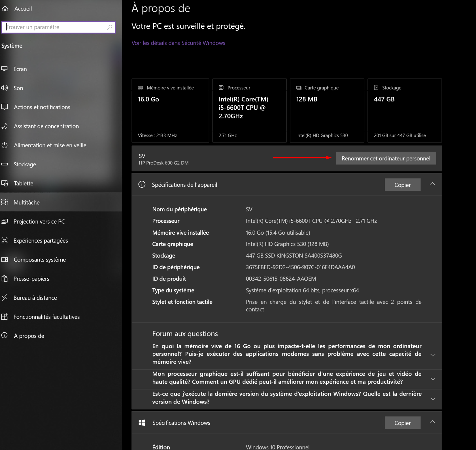Click the Bureau à distance icon
The height and width of the screenshot is (450, 476).
5,298
